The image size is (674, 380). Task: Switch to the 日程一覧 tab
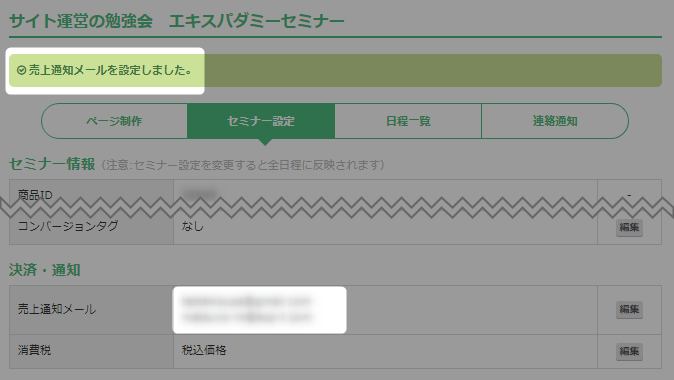408,121
